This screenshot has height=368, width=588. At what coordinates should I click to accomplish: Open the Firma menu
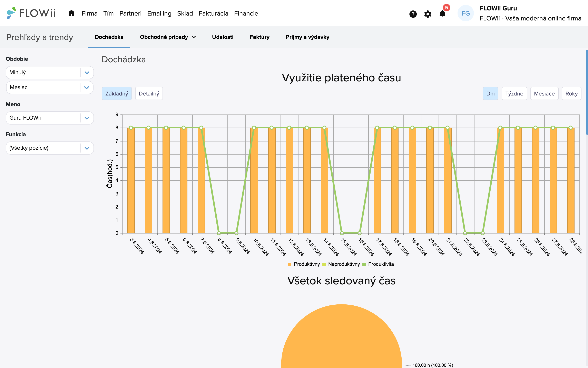coord(89,13)
